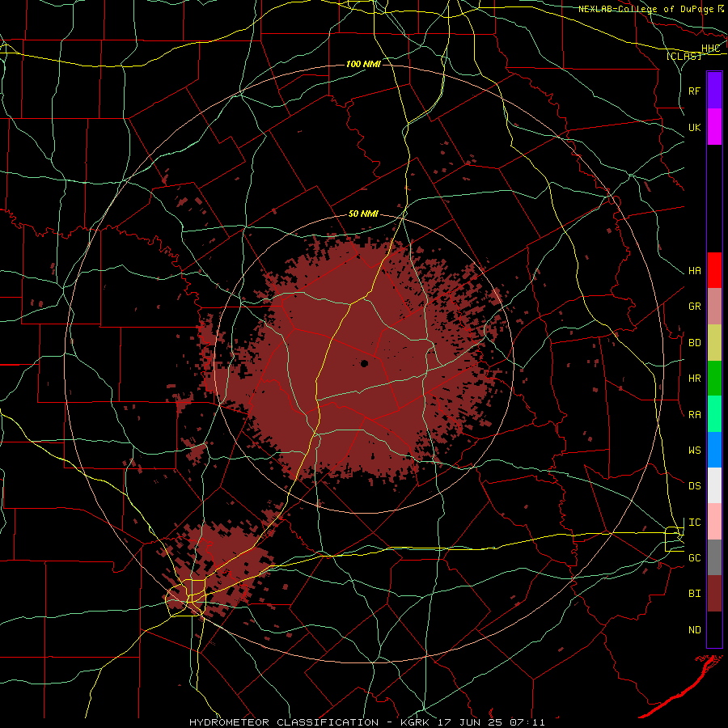Click the UK magenta legend swatch
The width and height of the screenshot is (728, 728).
[x=714, y=127]
